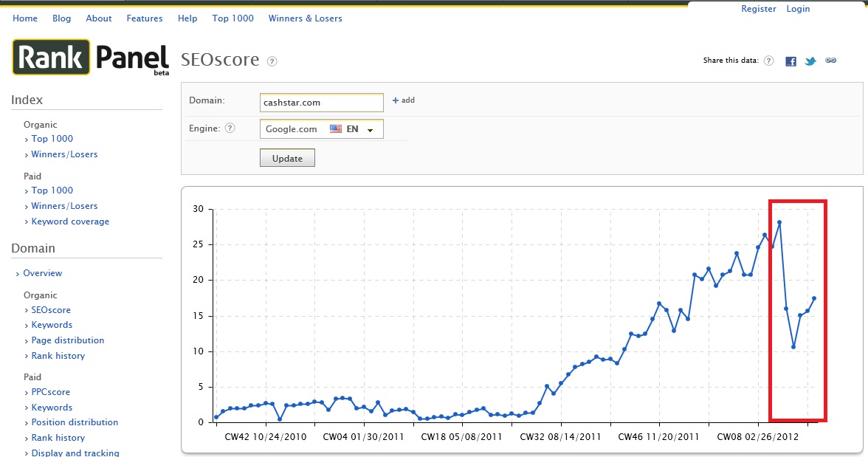Open the Top 1000 menu item
Screen dimensions: 868x457
pyautogui.click(x=232, y=18)
